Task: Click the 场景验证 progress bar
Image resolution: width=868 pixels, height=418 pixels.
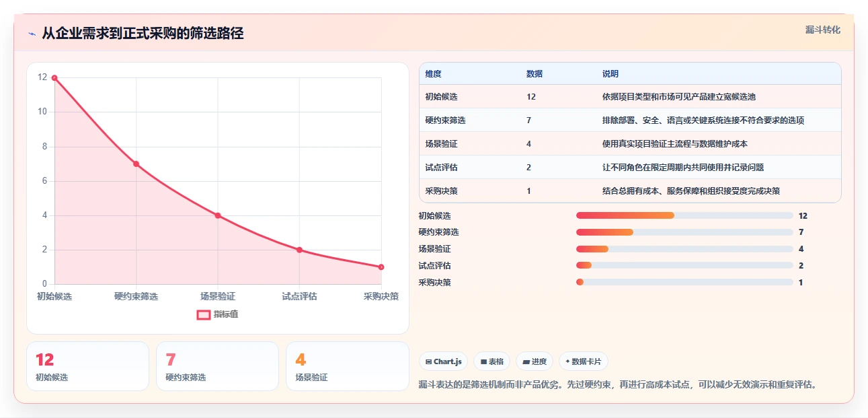Action: [684, 249]
